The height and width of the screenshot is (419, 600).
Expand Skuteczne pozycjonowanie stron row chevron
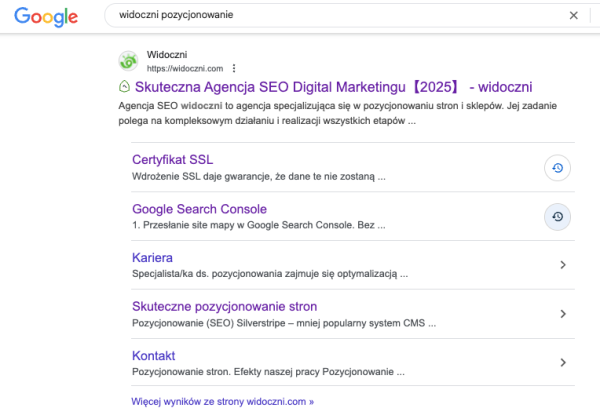[563, 314]
